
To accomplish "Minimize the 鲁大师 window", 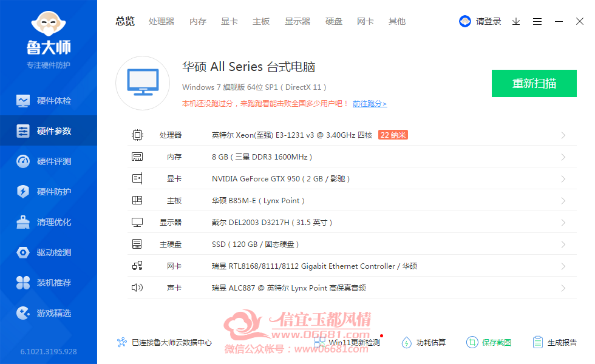I will point(559,22).
